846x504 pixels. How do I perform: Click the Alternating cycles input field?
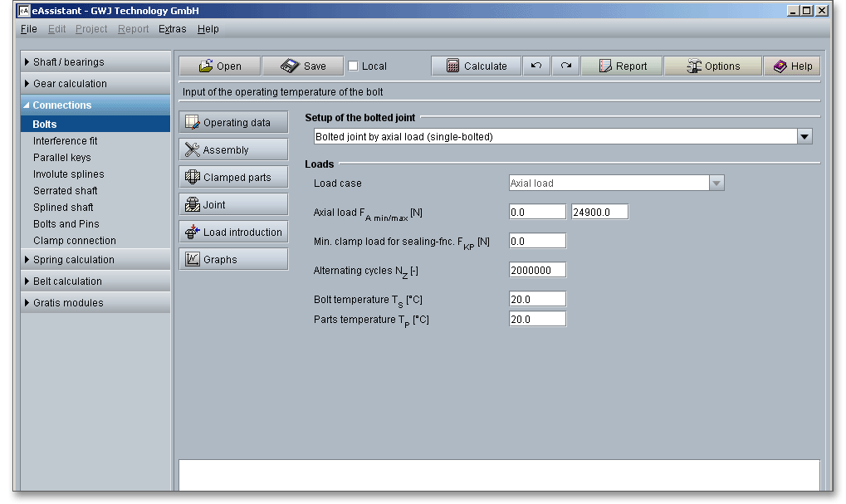click(537, 270)
